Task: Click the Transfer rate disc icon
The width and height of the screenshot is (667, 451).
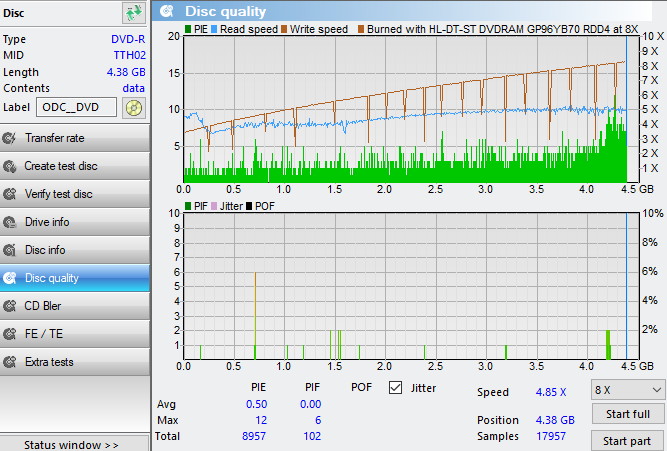Action: (10, 138)
